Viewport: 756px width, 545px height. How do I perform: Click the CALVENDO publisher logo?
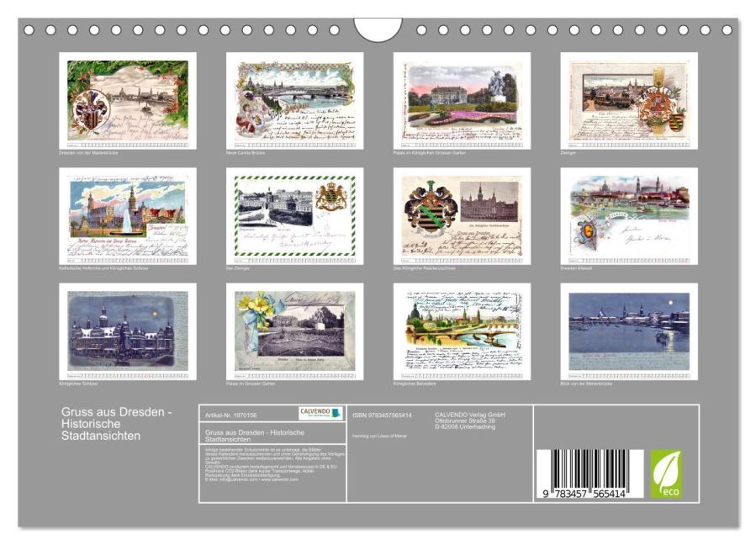coord(320,413)
